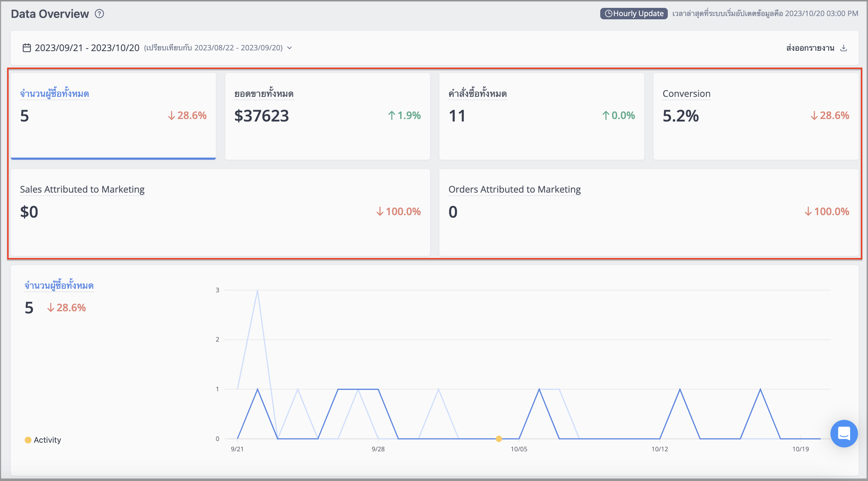Click the up arrow beside sales 1.9%
868x481 pixels.
tap(392, 115)
